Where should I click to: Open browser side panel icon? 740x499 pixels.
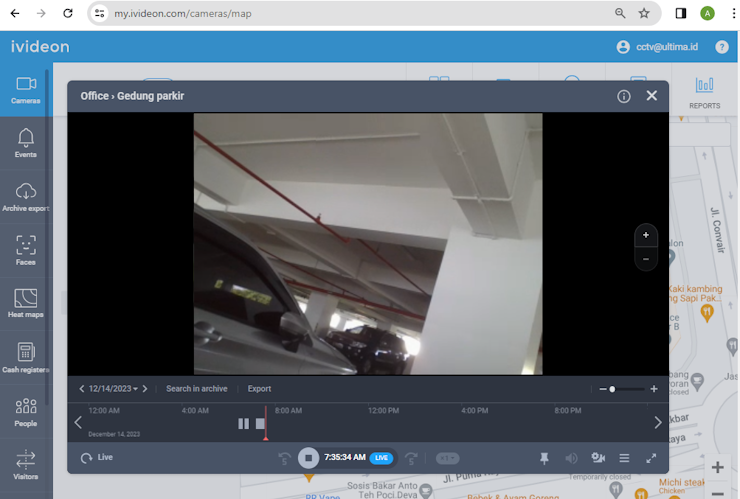click(681, 13)
